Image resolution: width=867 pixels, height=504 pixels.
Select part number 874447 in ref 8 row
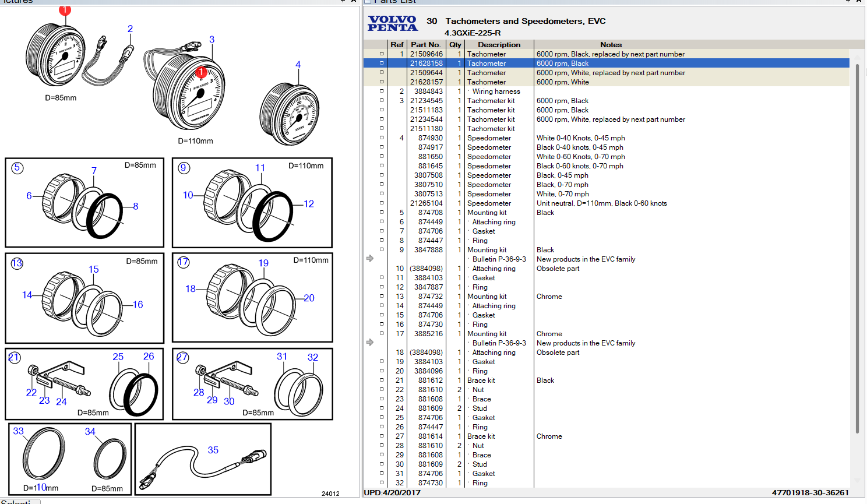(431, 240)
